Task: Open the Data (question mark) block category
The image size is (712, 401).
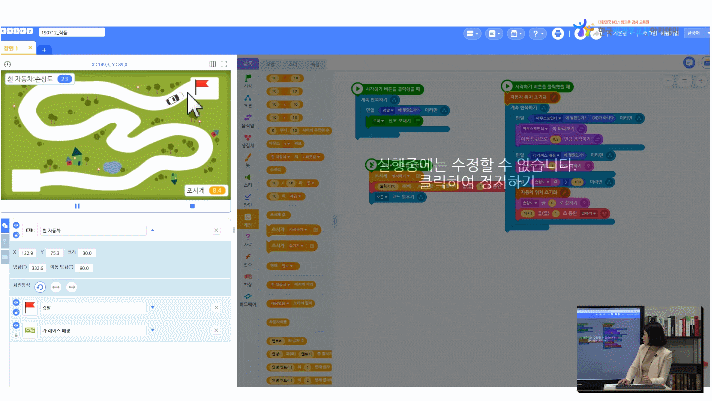Action: 248,240
